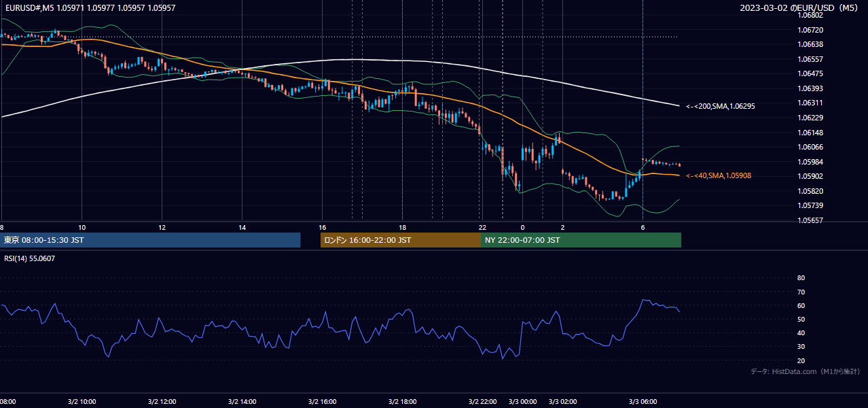Click RSI scale level 60
The height and width of the screenshot is (408, 868).
pyautogui.click(x=801, y=305)
